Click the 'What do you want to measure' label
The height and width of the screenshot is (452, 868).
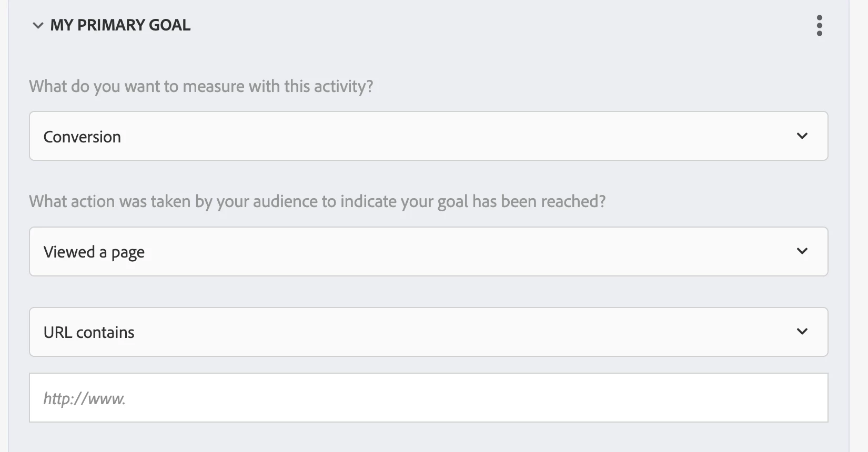click(x=201, y=86)
